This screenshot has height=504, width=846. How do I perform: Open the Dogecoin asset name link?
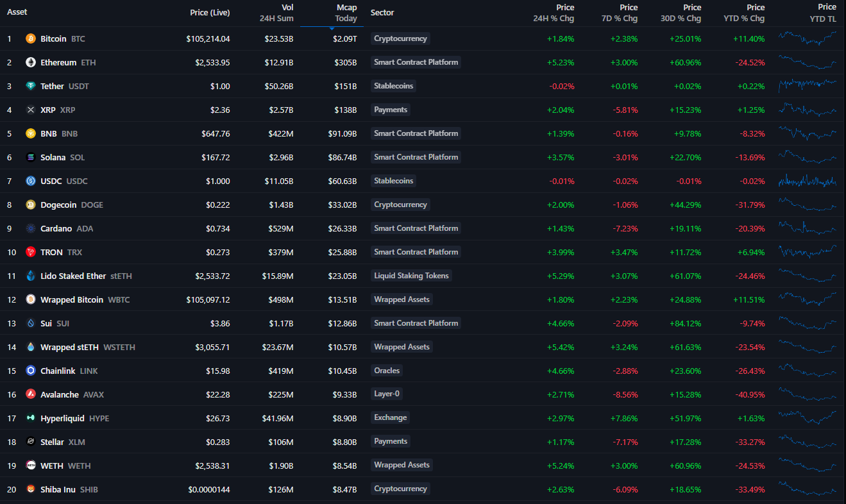[58, 205]
